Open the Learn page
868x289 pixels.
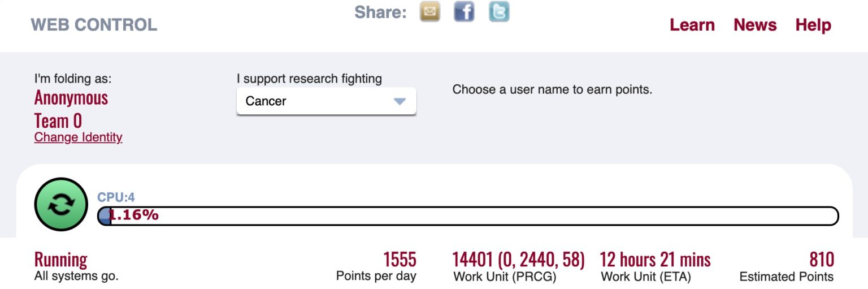click(x=692, y=25)
